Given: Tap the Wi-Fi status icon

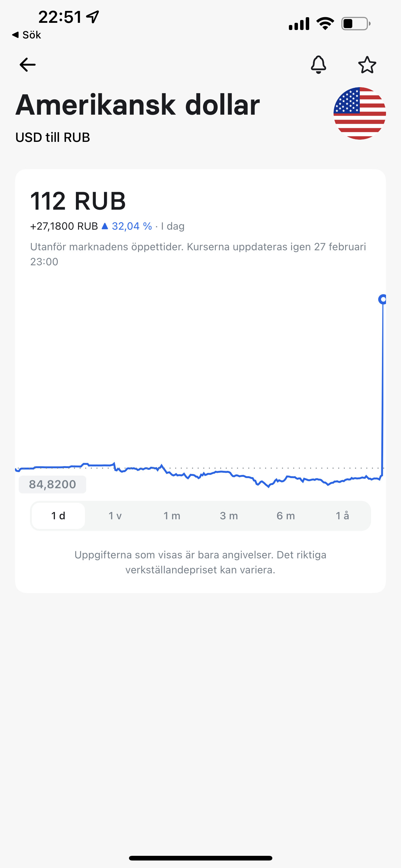Looking at the screenshot, I should pyautogui.click(x=325, y=23).
